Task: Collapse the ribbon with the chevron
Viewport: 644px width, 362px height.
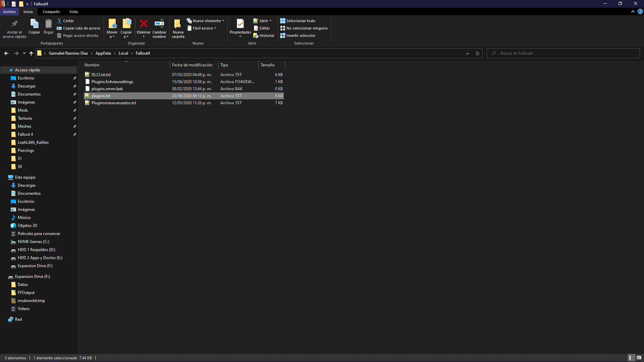Action: click(x=633, y=11)
